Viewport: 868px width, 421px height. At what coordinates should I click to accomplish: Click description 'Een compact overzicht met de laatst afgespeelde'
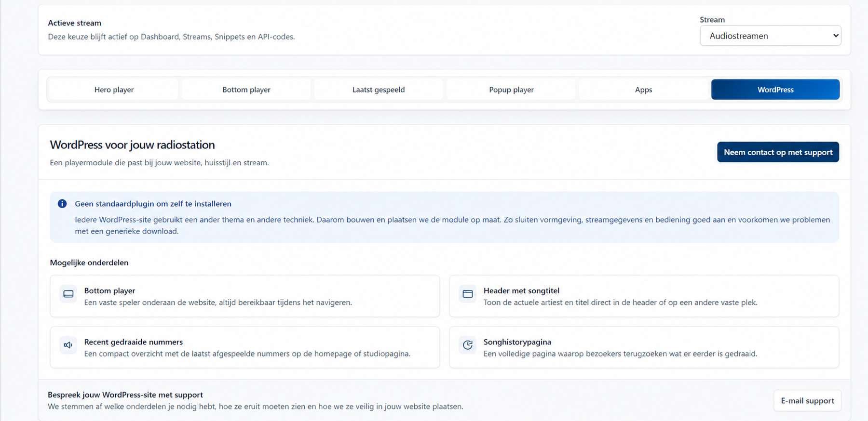(247, 354)
